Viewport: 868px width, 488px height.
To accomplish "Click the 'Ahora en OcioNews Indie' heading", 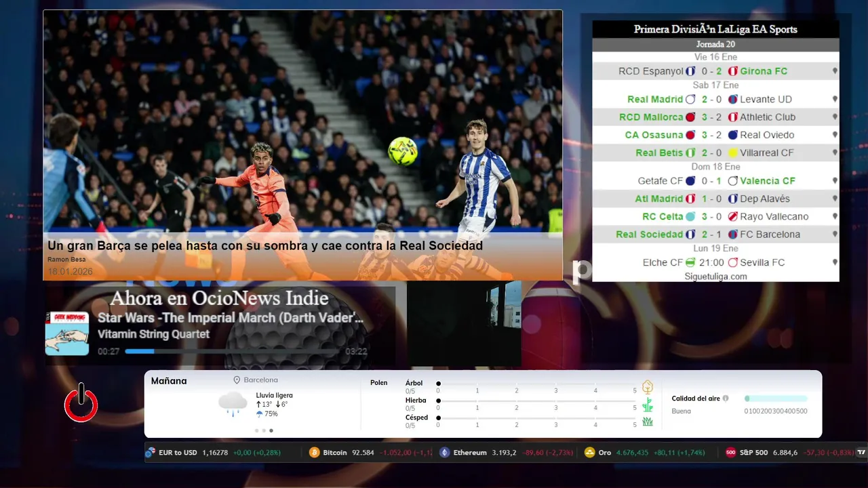I will [x=219, y=298].
